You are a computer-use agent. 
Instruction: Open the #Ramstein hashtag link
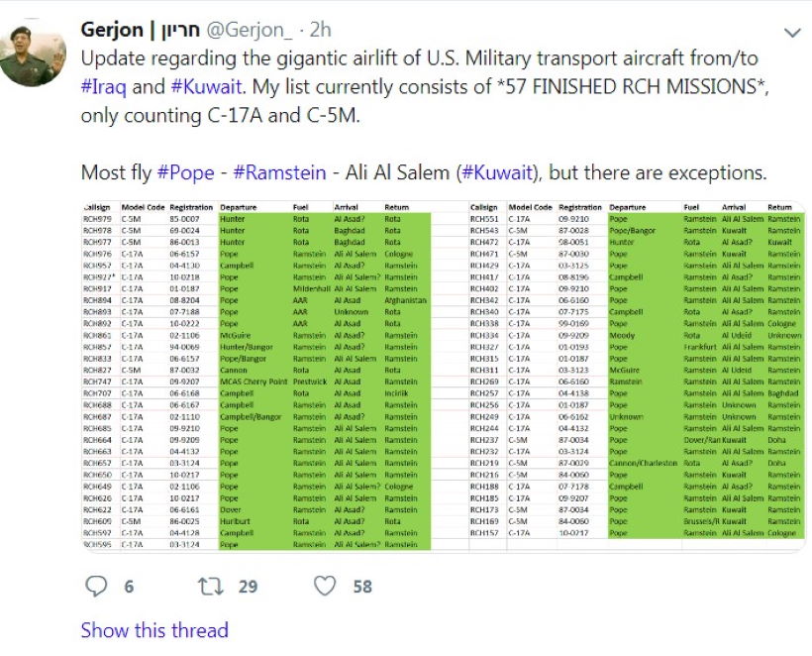pos(279,172)
